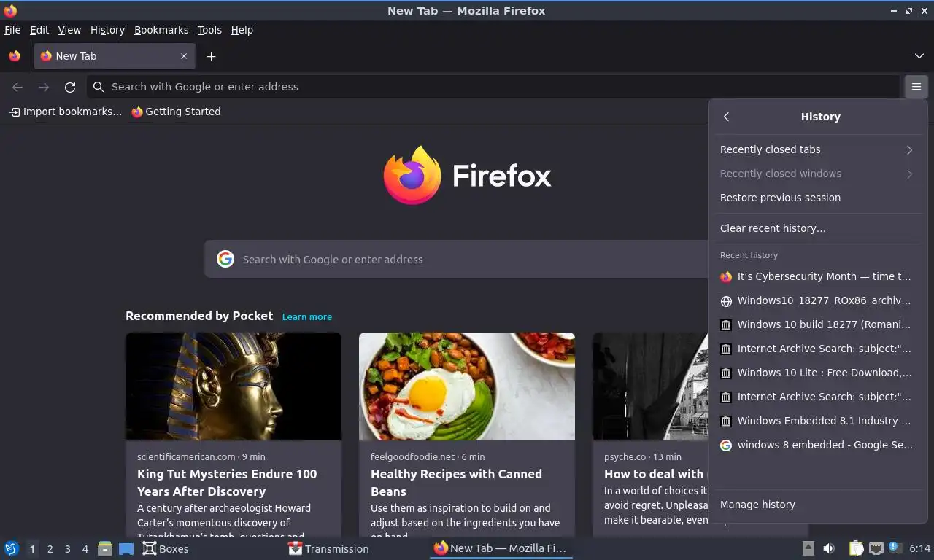Click the update notifier tray icon
This screenshot has height=560, width=934.
(894, 548)
